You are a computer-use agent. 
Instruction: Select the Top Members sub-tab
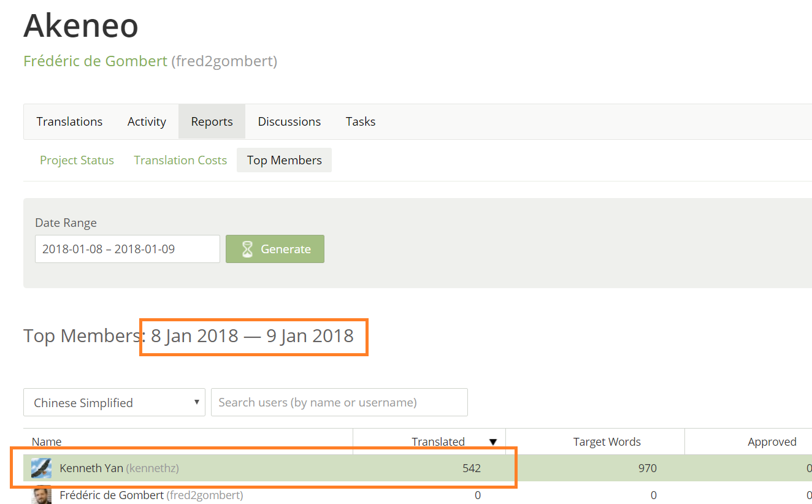click(x=284, y=160)
